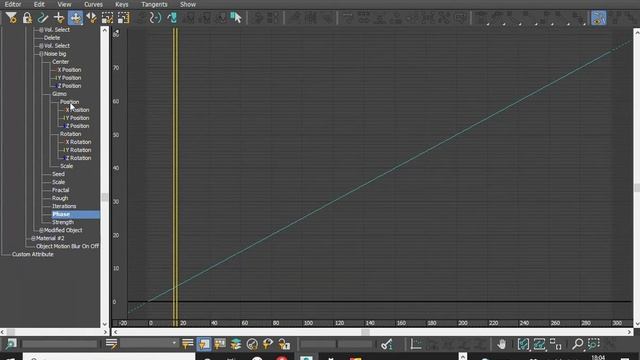Open the Tangents menu

tap(154, 4)
